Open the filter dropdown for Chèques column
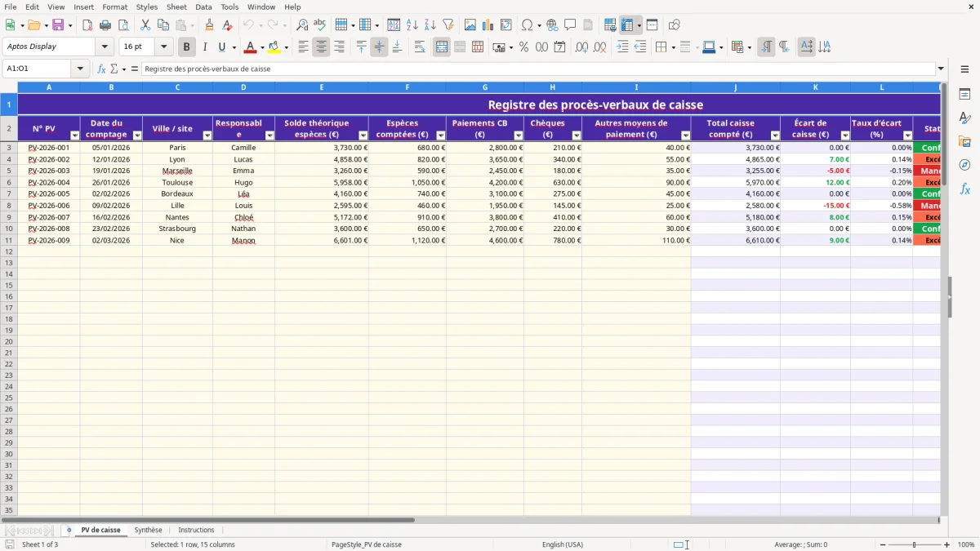980x551 pixels. click(577, 136)
